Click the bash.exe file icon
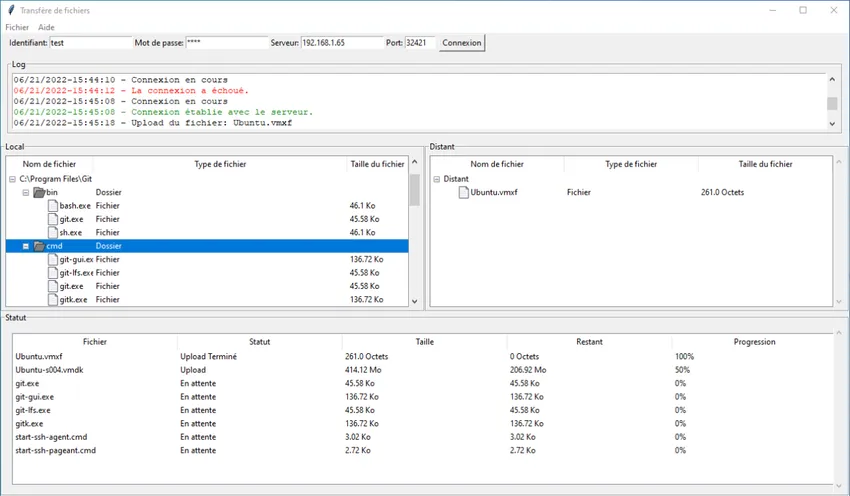Screen dimensions: 850x496 click(52, 205)
